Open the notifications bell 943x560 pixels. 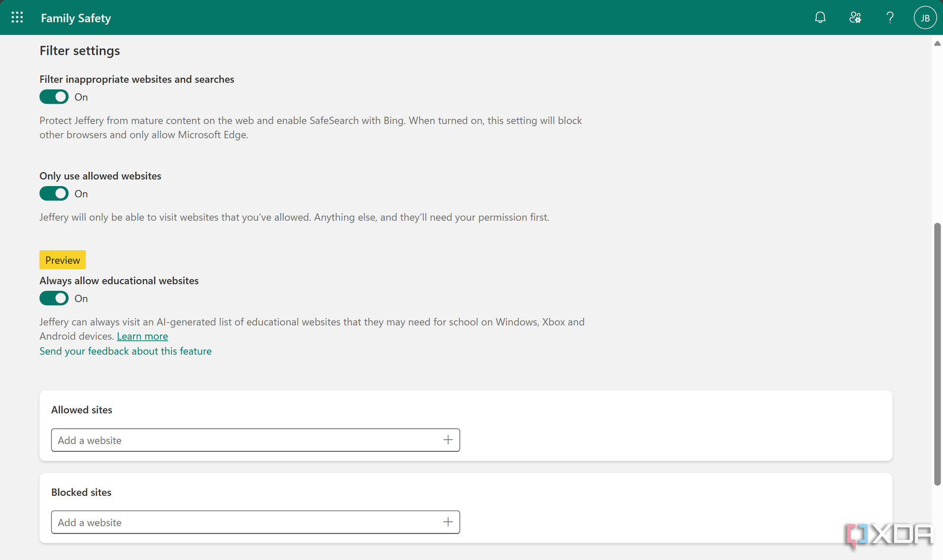(x=820, y=17)
